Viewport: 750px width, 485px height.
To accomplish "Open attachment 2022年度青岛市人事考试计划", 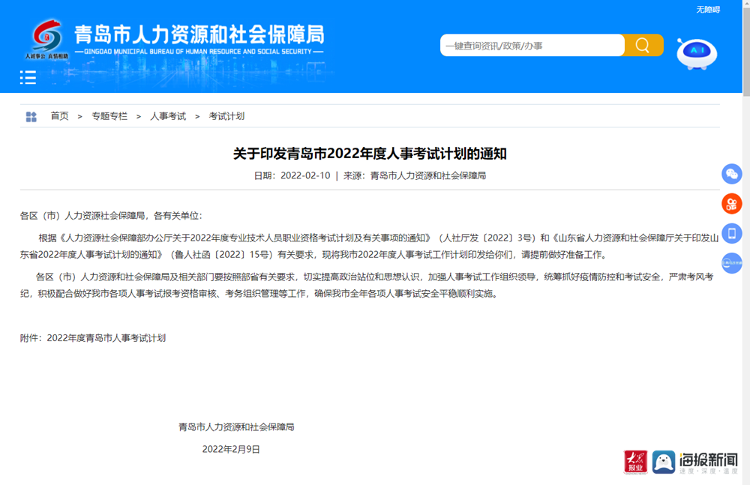I will point(106,338).
